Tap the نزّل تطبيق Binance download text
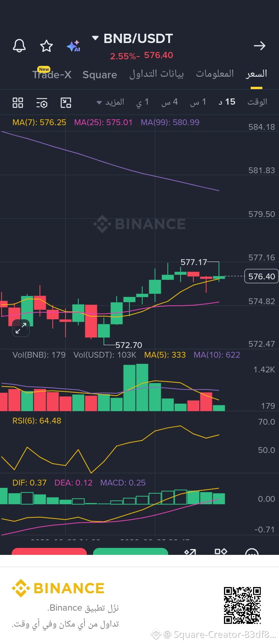279x644 pixels. [x=83, y=608]
